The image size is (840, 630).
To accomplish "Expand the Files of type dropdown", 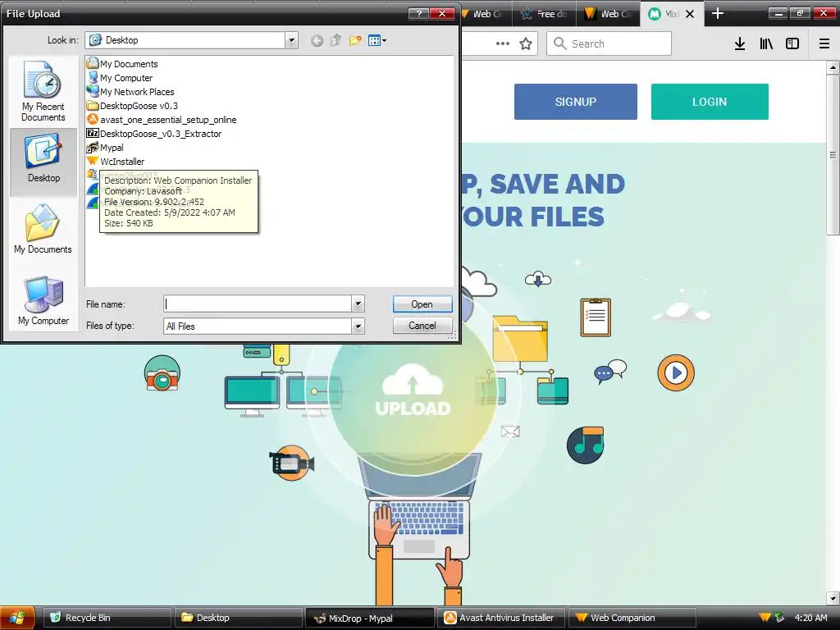I will click(358, 326).
